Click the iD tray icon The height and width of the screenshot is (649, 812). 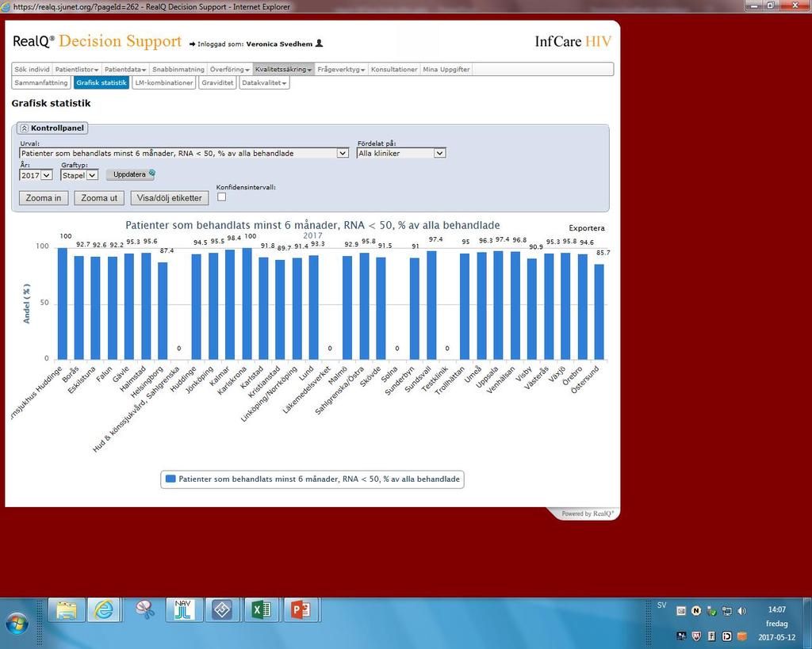click(x=726, y=636)
